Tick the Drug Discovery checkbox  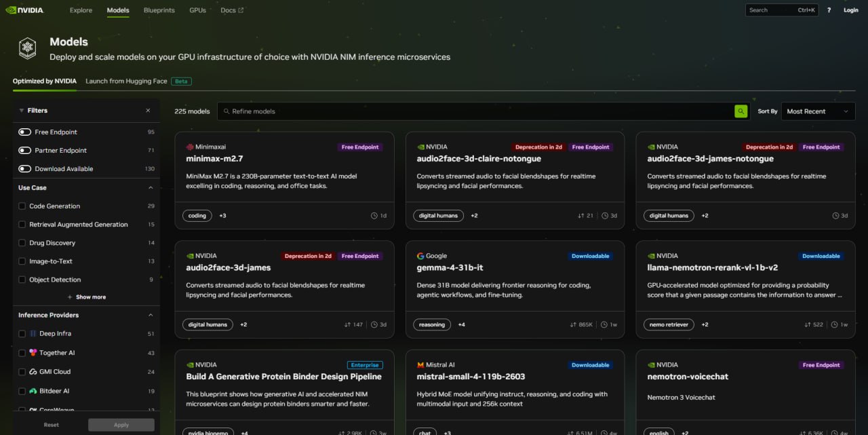(x=22, y=243)
